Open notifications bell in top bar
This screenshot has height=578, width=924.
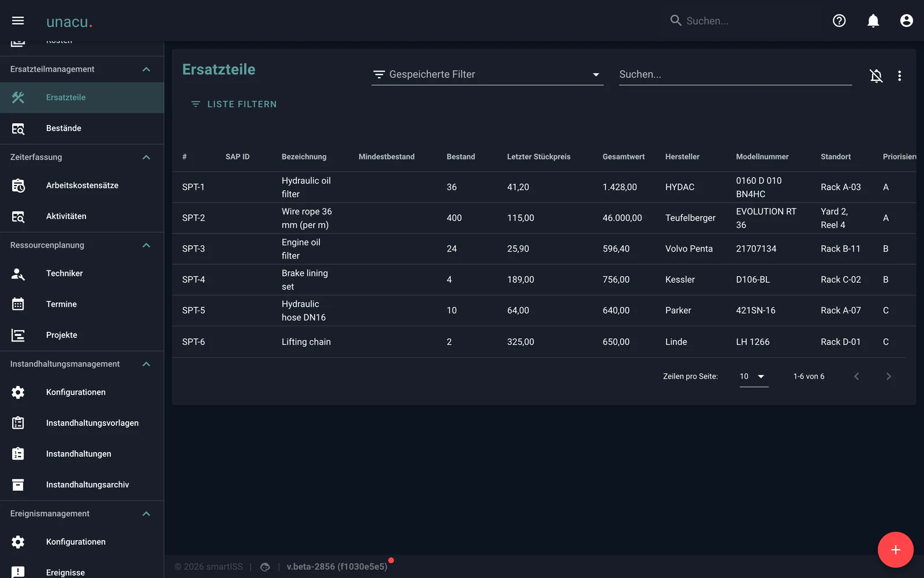pyautogui.click(x=873, y=21)
